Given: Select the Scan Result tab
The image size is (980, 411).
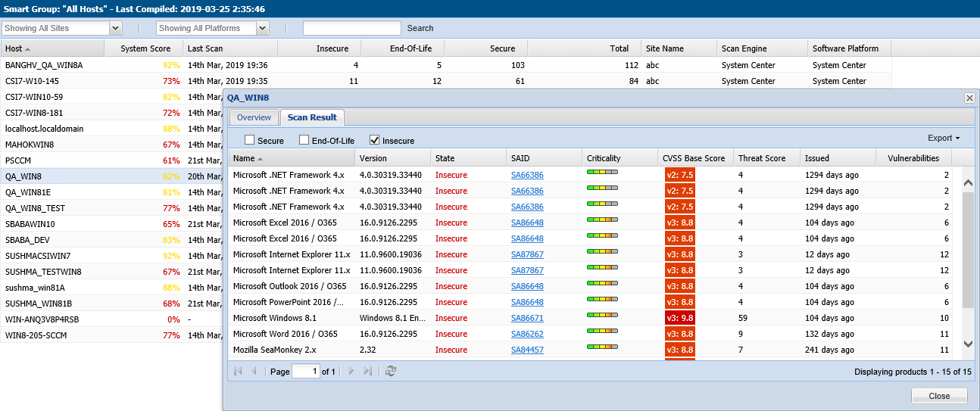Looking at the screenshot, I should [x=312, y=118].
